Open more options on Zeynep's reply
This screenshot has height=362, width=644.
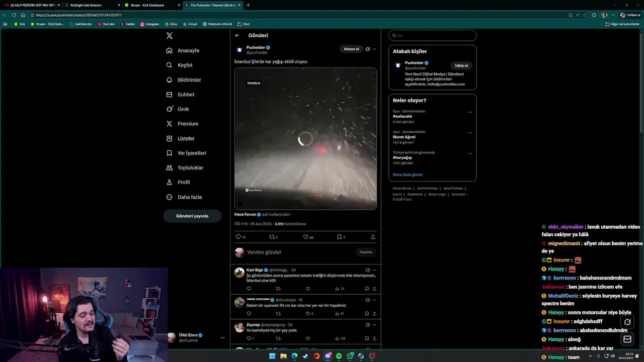pos(374,325)
